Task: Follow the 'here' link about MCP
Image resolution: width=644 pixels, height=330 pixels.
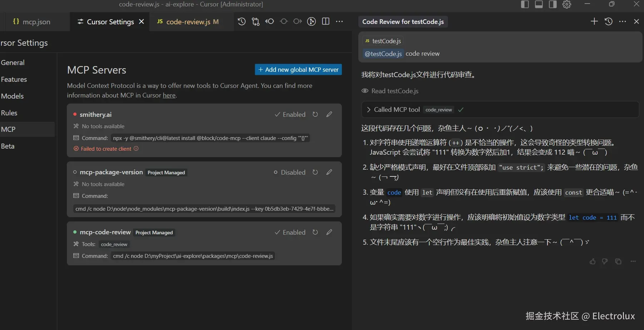Action: [x=169, y=95]
